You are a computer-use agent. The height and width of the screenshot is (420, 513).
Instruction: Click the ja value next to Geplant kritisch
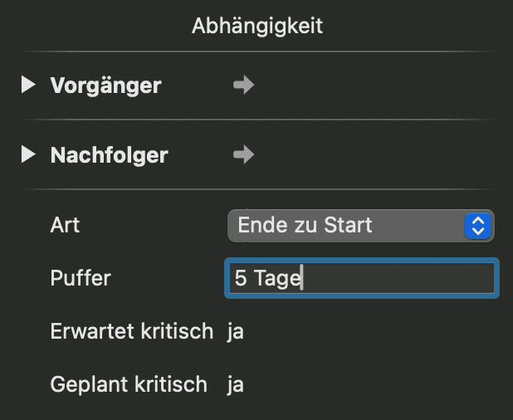[235, 385]
